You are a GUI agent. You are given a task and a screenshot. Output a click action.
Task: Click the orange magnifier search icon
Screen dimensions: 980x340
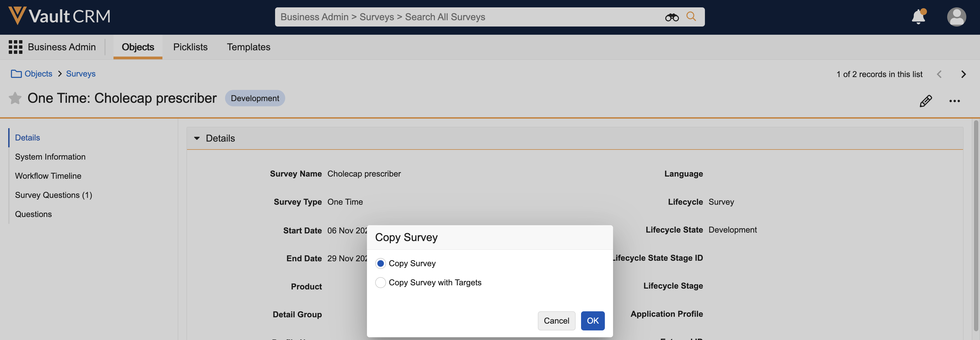(691, 17)
